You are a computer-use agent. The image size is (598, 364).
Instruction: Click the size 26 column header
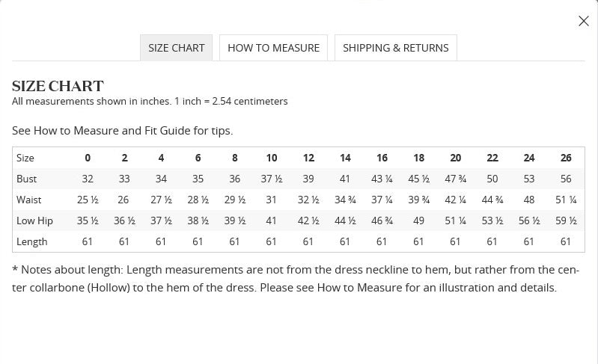tap(566, 158)
